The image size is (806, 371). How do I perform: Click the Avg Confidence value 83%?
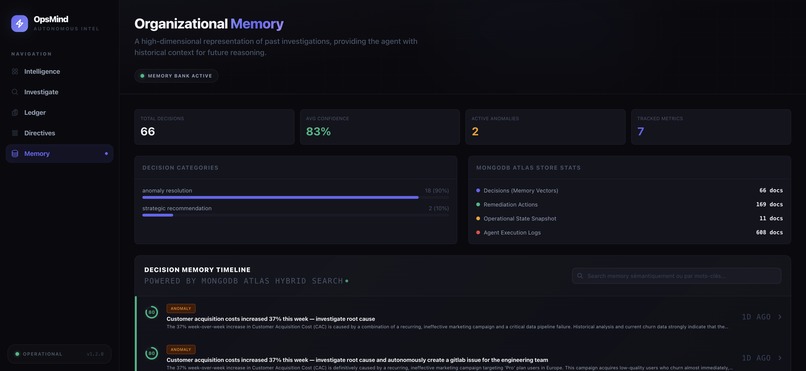pyautogui.click(x=318, y=132)
